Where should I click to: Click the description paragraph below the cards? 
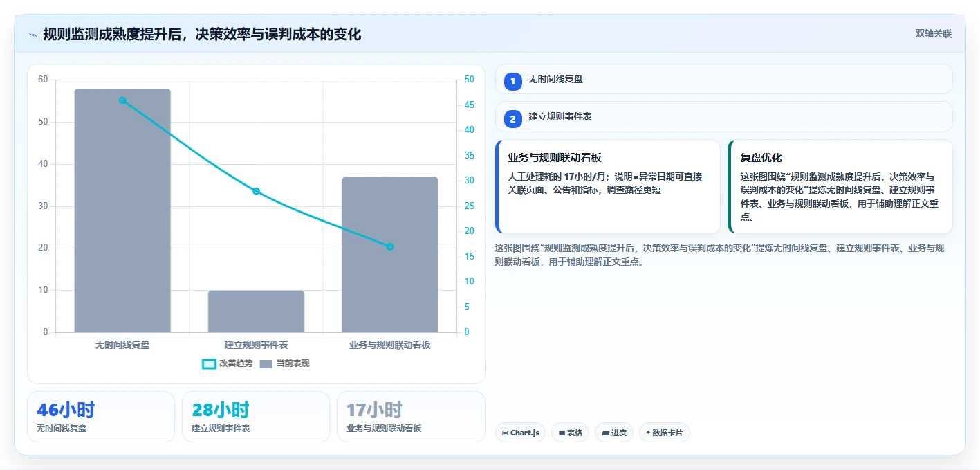720,255
